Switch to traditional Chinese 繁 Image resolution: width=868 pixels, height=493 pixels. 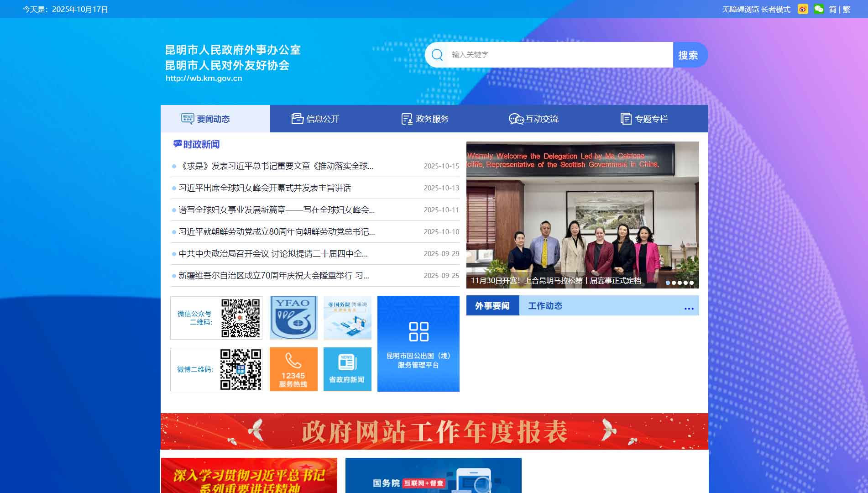847,9
